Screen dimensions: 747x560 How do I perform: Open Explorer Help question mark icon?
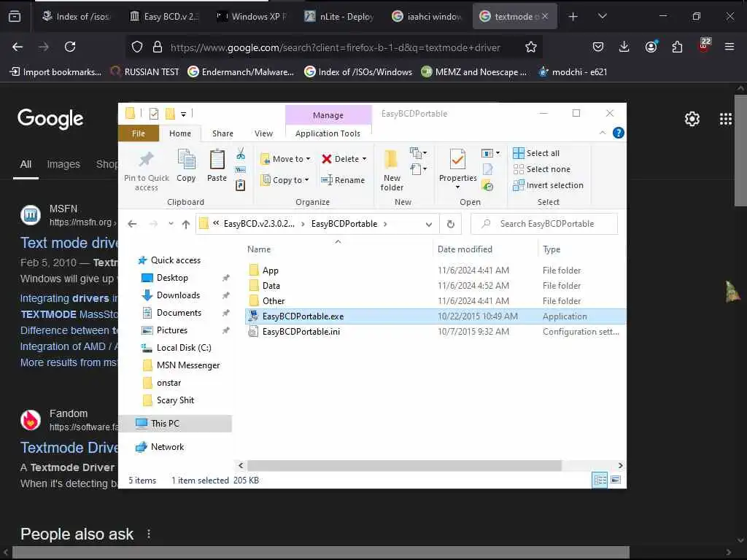click(x=619, y=133)
